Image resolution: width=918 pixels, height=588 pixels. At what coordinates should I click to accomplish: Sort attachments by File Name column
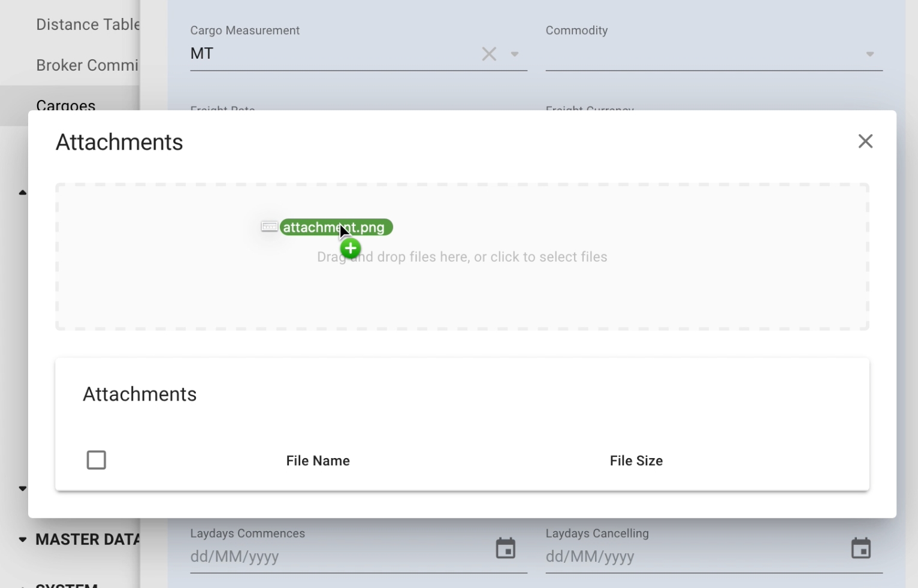[x=318, y=460]
